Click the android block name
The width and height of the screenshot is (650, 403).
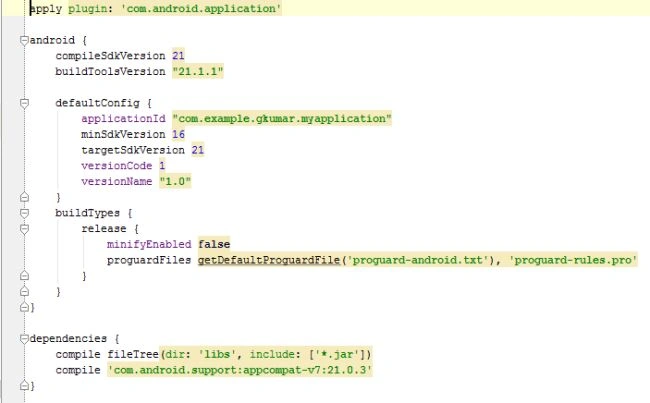(52, 40)
